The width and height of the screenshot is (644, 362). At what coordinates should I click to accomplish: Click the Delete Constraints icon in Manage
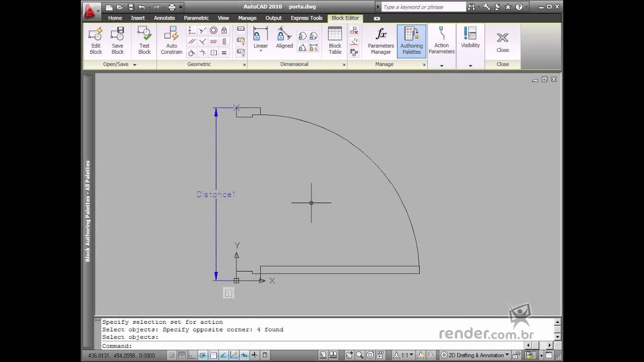pyautogui.click(x=354, y=31)
